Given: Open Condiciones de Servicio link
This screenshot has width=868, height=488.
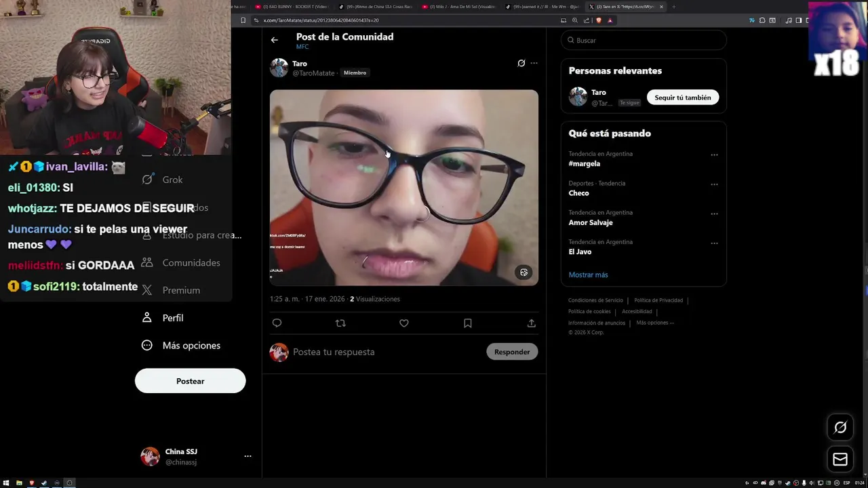Looking at the screenshot, I should [x=595, y=300].
